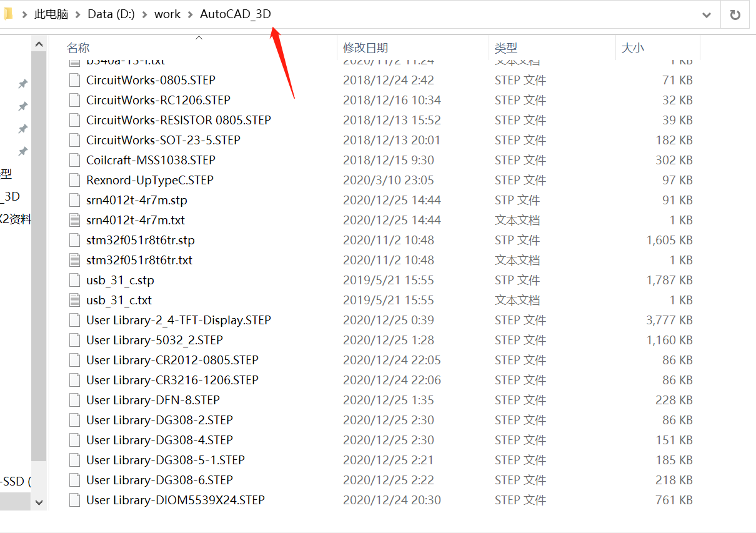Click the date 2020/12/25 1:35
Screen dimensions: 756x533
[389, 400]
